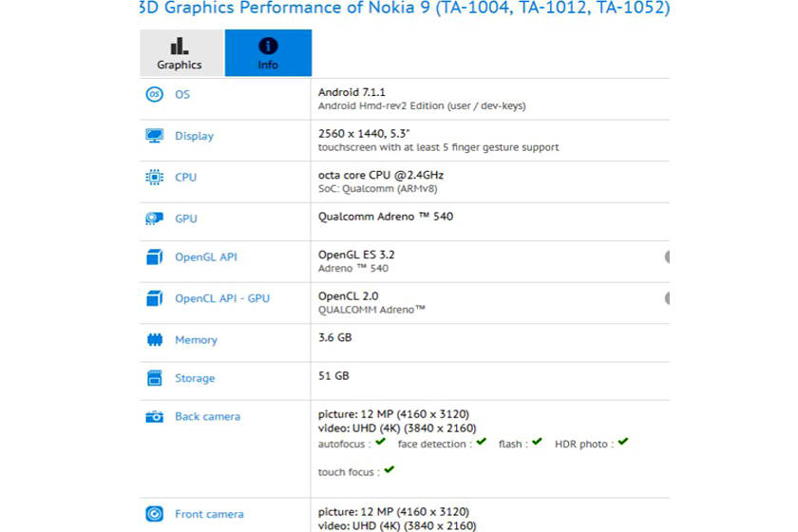Open the GPU label link
The image size is (798, 532).
click(186, 218)
